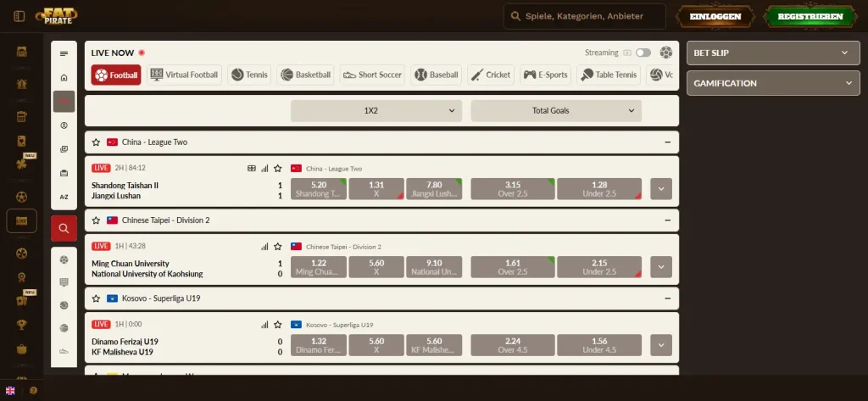
Task: Select the Football sport tab
Action: click(x=116, y=75)
